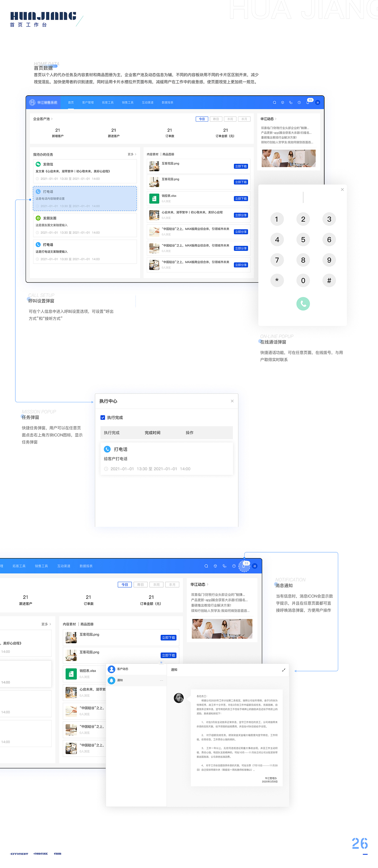Open the highlighted bell icon in the lower dashboard navbar
Screen dimensions: 378x868
tap(244, 566)
